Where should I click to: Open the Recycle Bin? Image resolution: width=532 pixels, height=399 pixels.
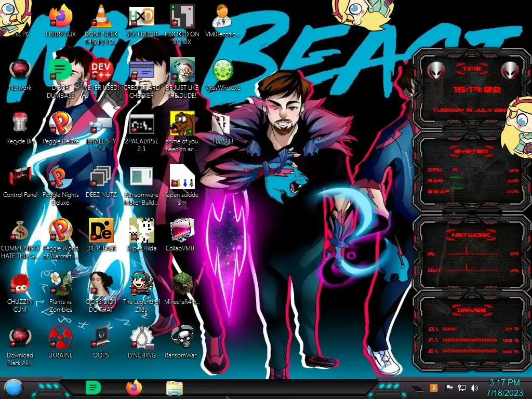(20, 123)
